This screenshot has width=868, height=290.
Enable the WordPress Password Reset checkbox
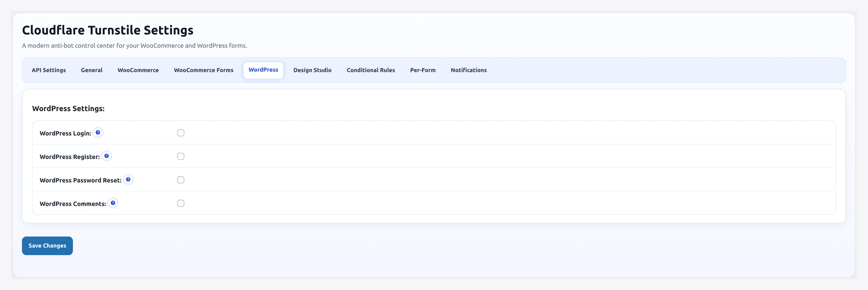[x=181, y=180]
